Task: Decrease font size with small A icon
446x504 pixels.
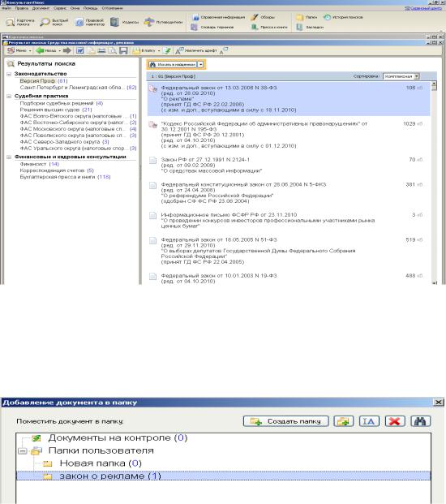Action: pyautogui.click(x=224, y=50)
